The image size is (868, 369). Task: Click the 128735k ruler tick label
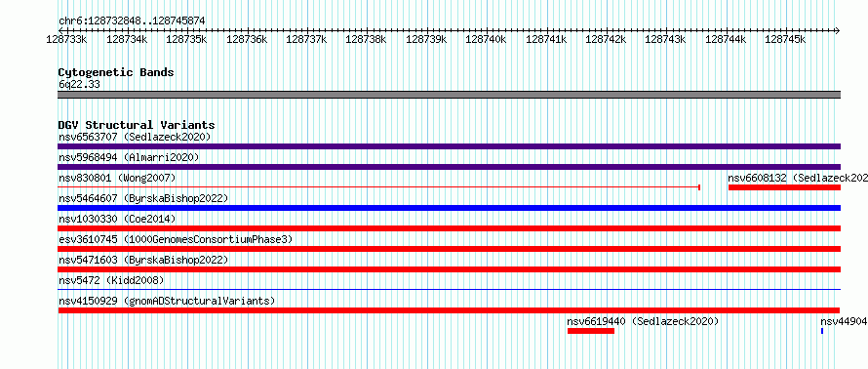186,39
